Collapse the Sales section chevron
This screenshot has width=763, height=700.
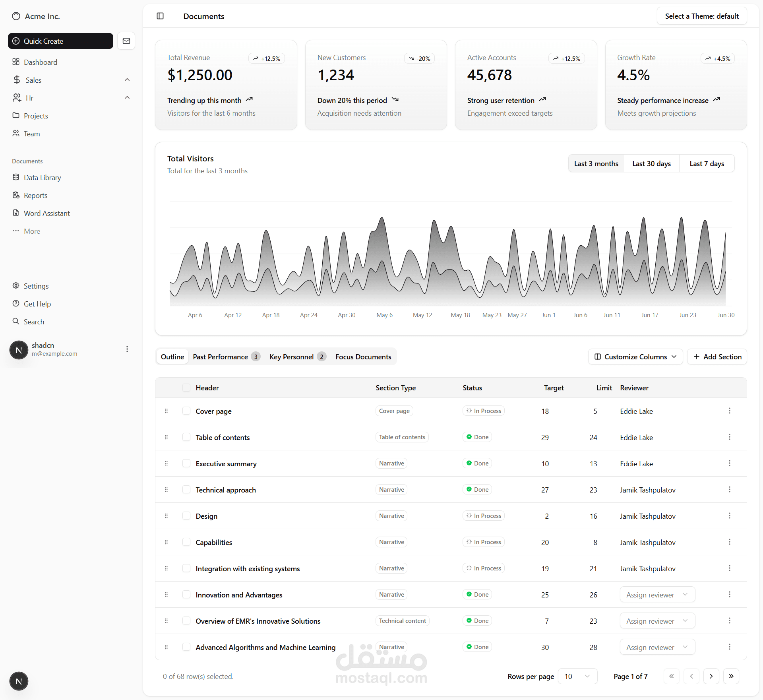tap(127, 80)
